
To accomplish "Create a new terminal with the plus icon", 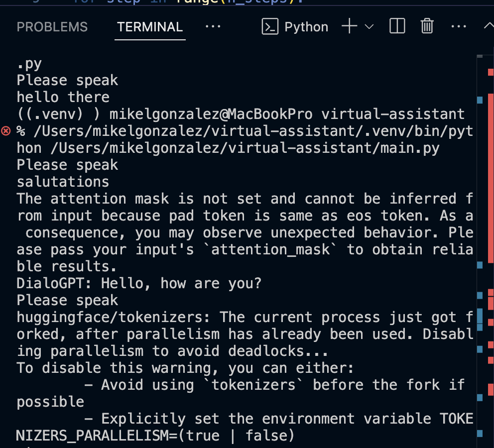I will 350,26.
